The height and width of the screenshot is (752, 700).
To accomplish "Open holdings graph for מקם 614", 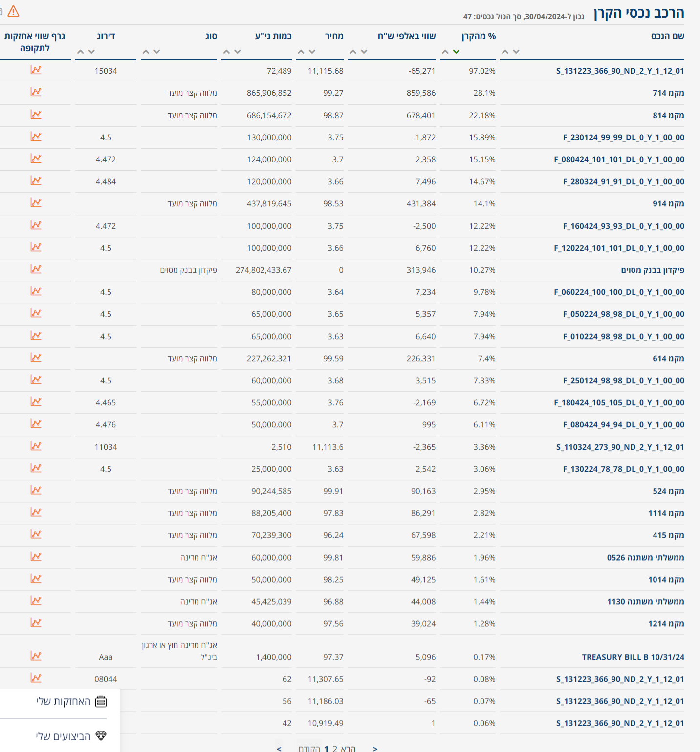I will [36, 358].
